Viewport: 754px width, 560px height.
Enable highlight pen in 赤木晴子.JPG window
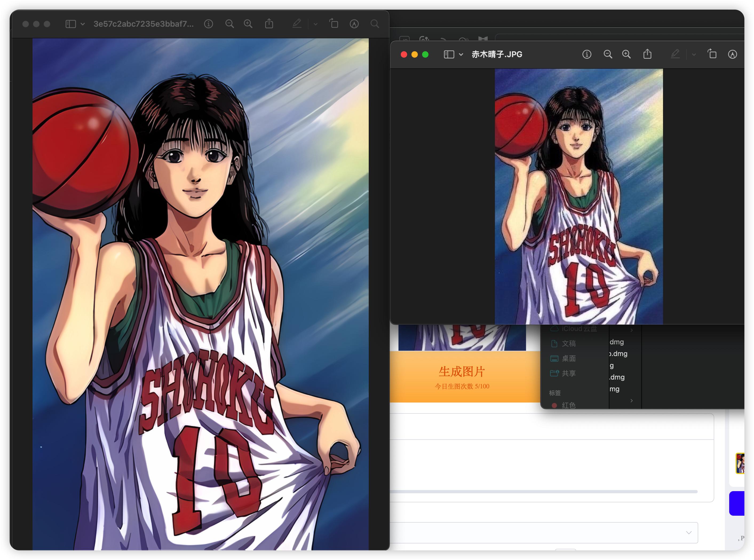[675, 54]
